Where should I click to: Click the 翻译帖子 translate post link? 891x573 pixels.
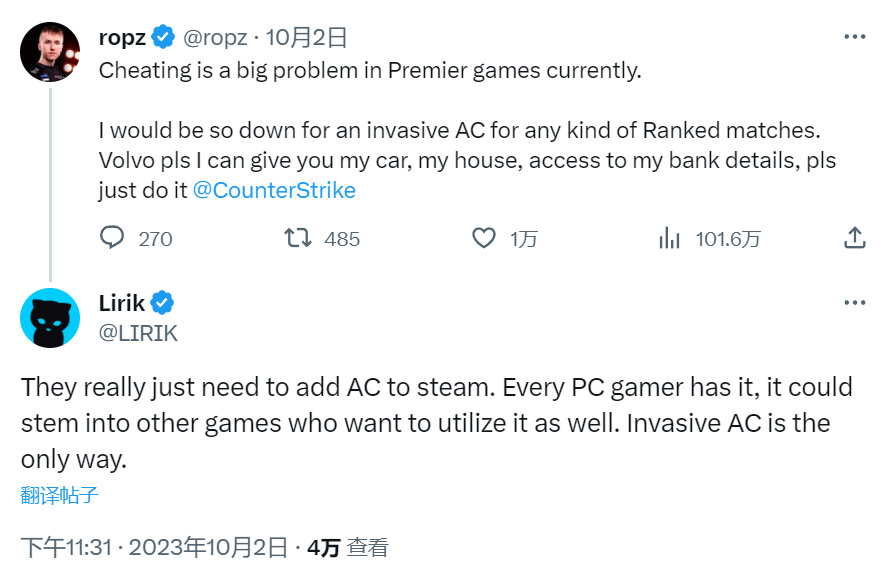[60, 495]
